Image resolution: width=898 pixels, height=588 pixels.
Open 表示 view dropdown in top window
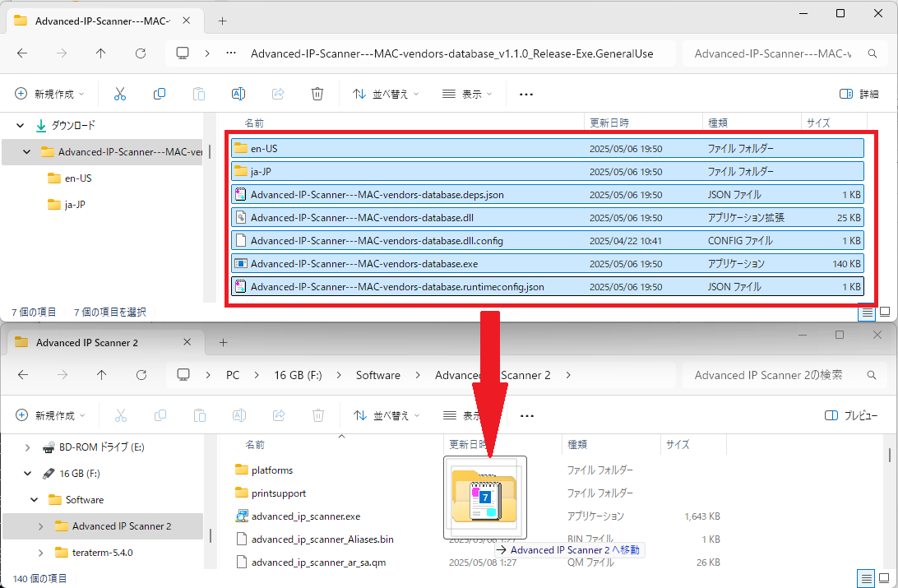[467, 94]
